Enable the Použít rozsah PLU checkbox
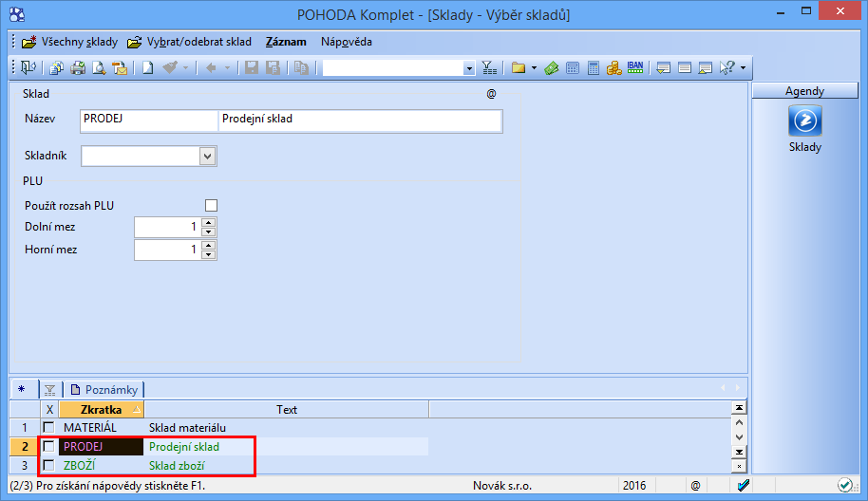868x501 pixels. click(211, 205)
